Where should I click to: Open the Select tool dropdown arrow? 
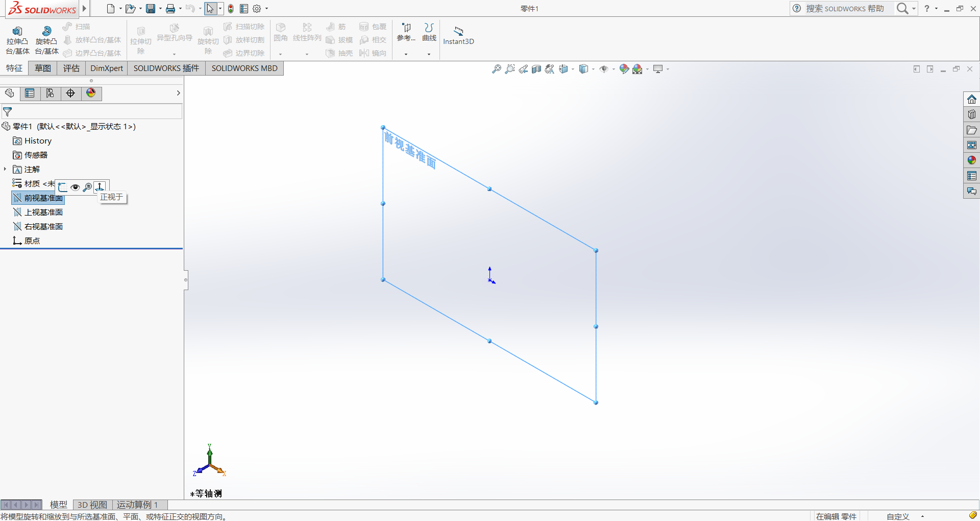220,9
